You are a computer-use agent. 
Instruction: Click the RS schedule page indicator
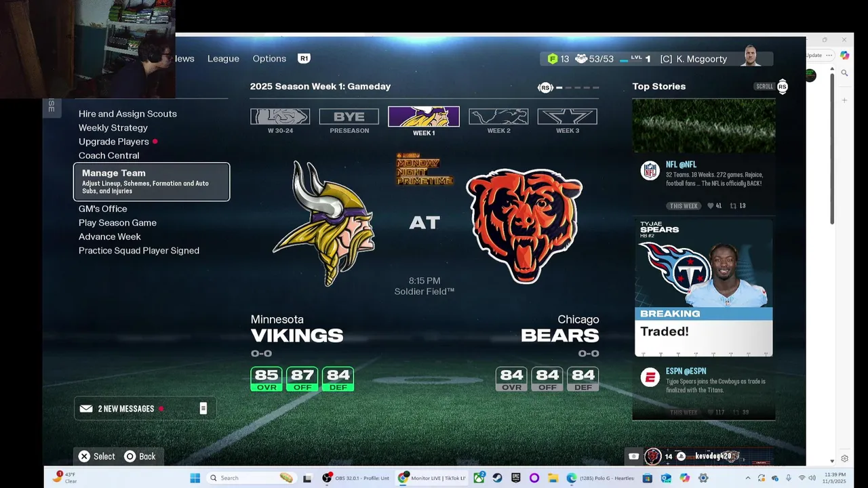tap(545, 87)
